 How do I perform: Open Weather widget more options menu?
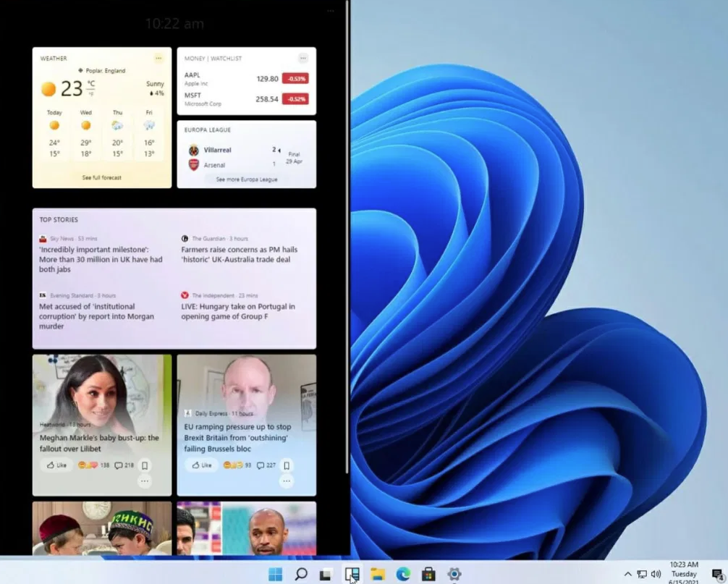tap(158, 58)
